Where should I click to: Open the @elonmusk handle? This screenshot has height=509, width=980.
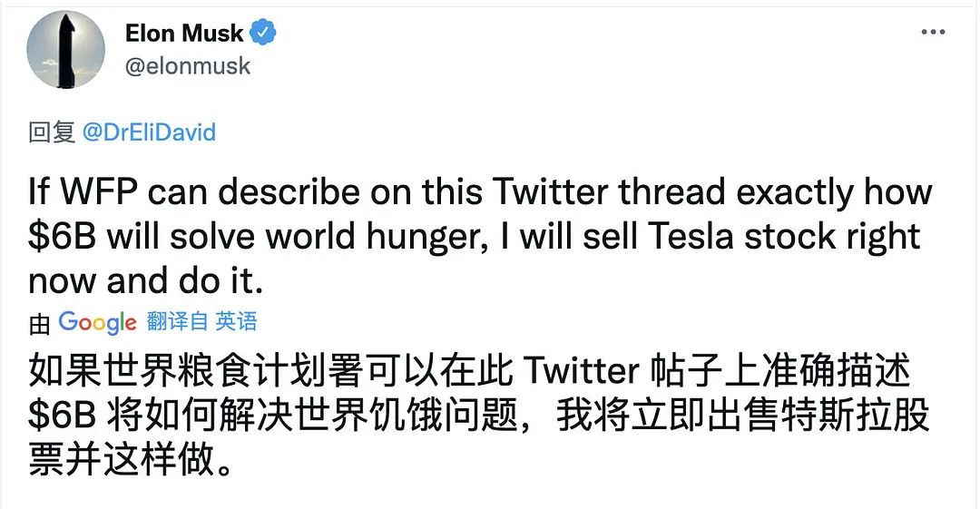pyautogui.click(x=187, y=67)
